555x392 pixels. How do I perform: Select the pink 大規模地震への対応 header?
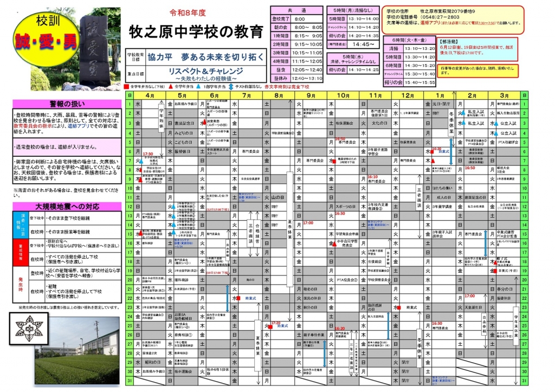pyautogui.click(x=67, y=206)
